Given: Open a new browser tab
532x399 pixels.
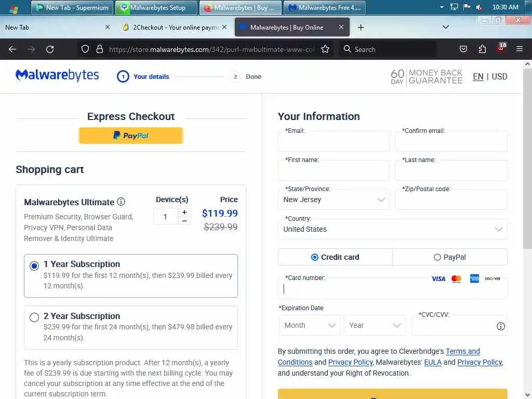Looking at the screenshot, I should (361, 28).
